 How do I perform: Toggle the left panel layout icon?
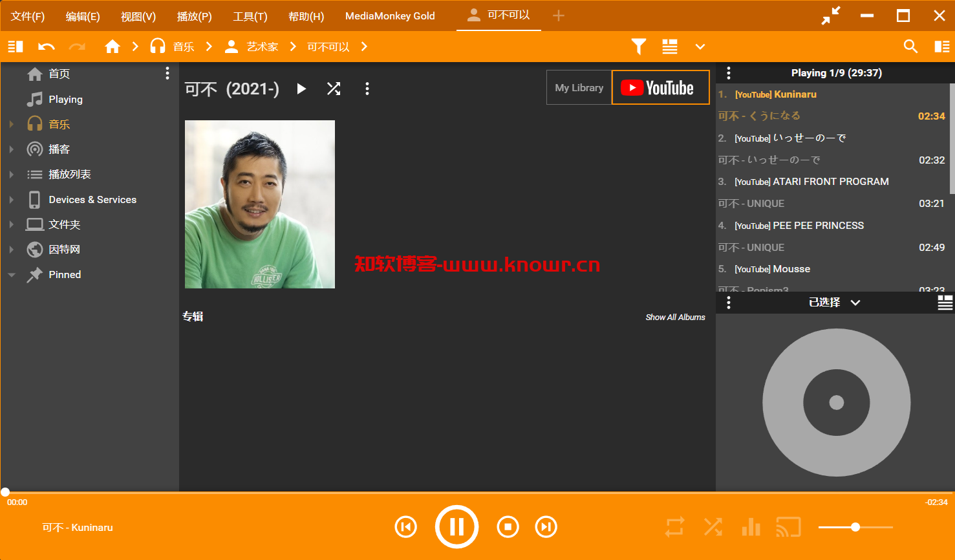16,47
